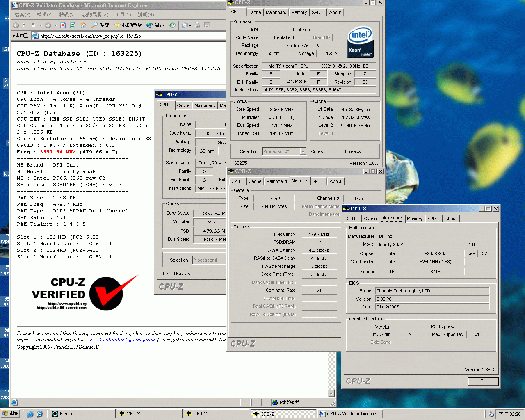Click the Refresh page icon in IE
Viewport: 525px width, 420px height.
tap(73, 25)
